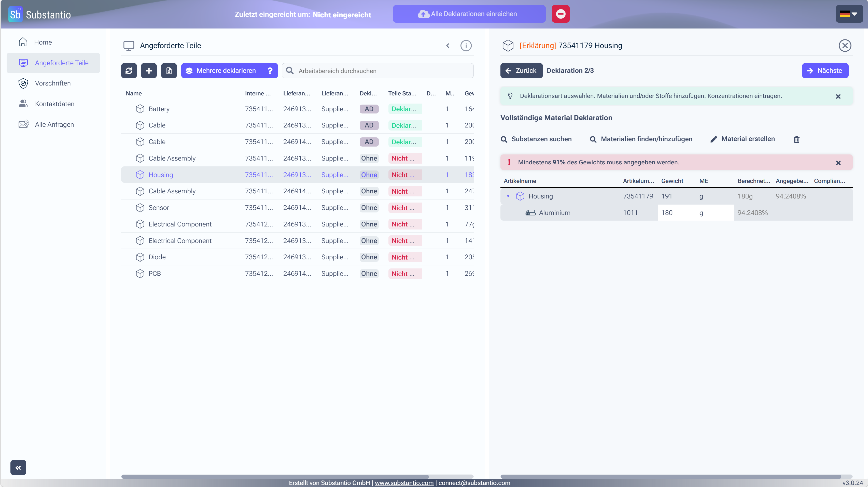Collapse the Housing tree row

[x=508, y=196]
